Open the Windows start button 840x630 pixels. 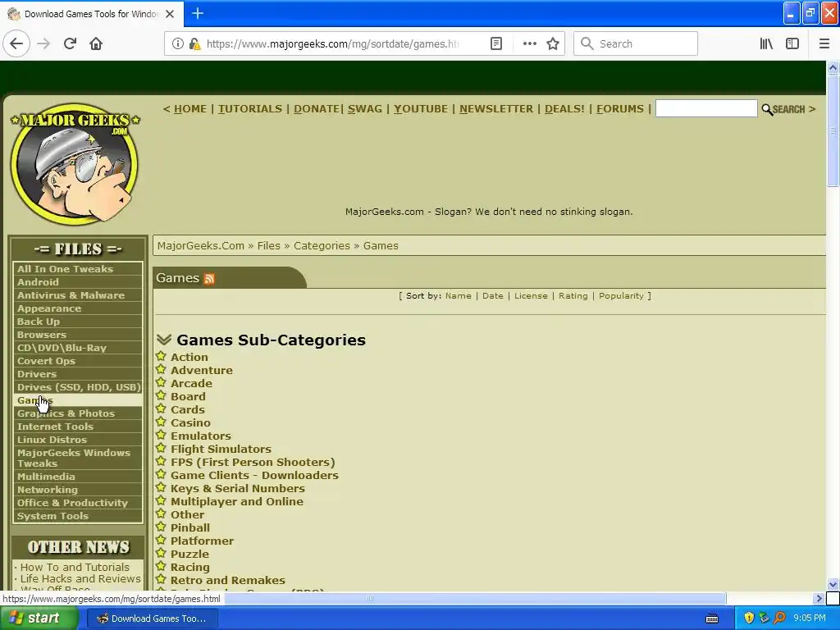(38, 619)
